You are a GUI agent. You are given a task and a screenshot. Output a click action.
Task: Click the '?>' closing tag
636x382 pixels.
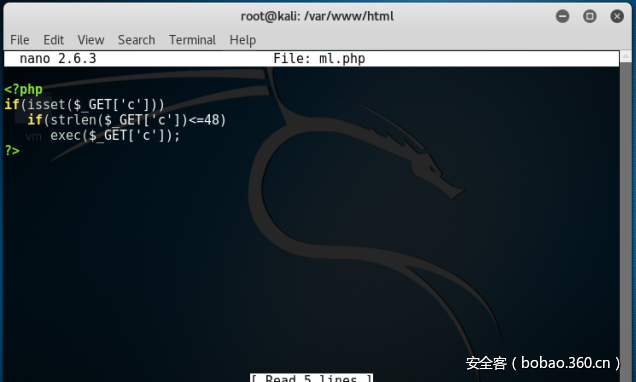click(x=12, y=150)
